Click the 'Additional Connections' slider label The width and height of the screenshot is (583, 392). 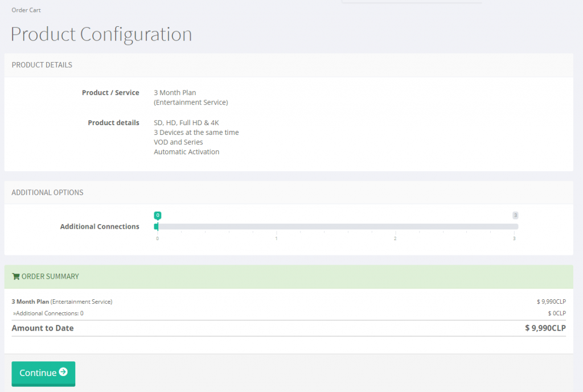[x=100, y=226]
